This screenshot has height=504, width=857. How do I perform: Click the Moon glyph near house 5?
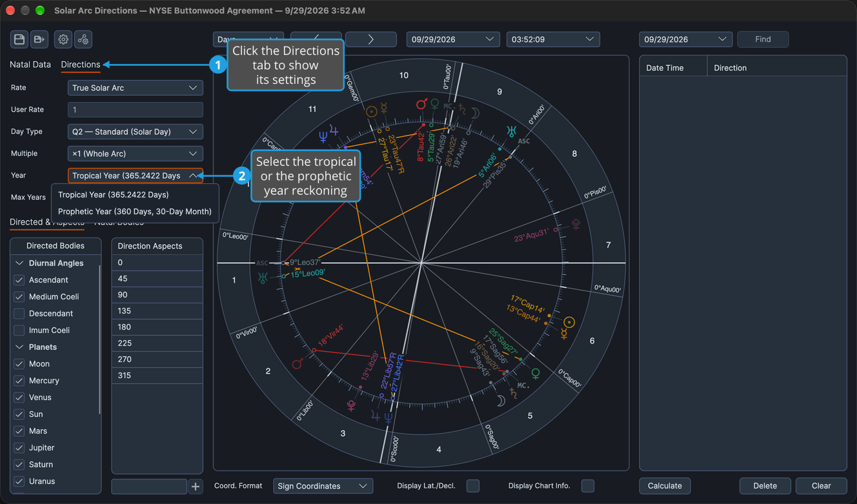pos(501,401)
